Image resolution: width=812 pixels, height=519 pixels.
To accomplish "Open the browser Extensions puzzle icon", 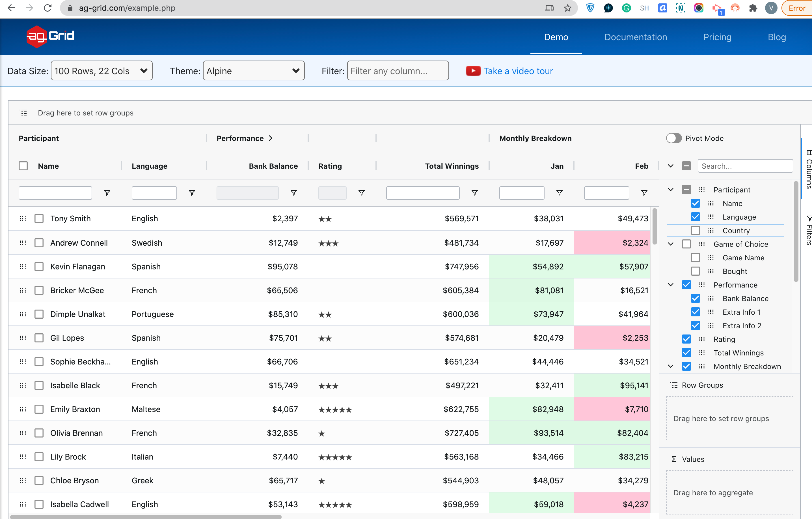I will coord(753,8).
